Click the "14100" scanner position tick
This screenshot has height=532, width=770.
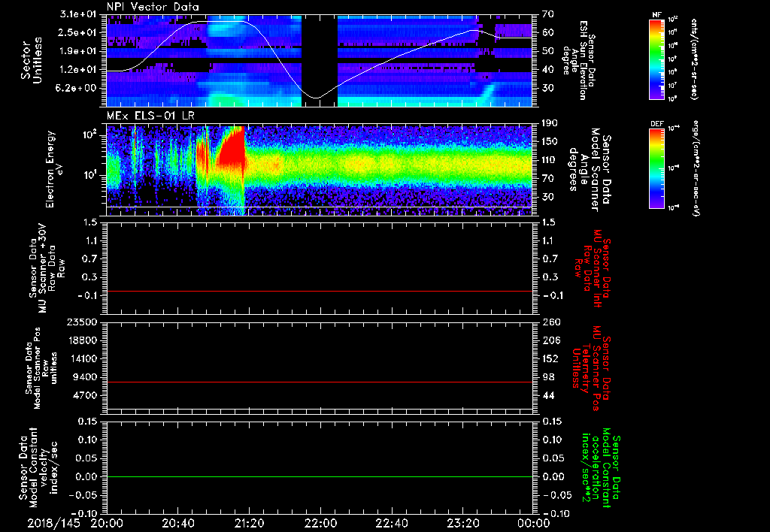click(83, 358)
